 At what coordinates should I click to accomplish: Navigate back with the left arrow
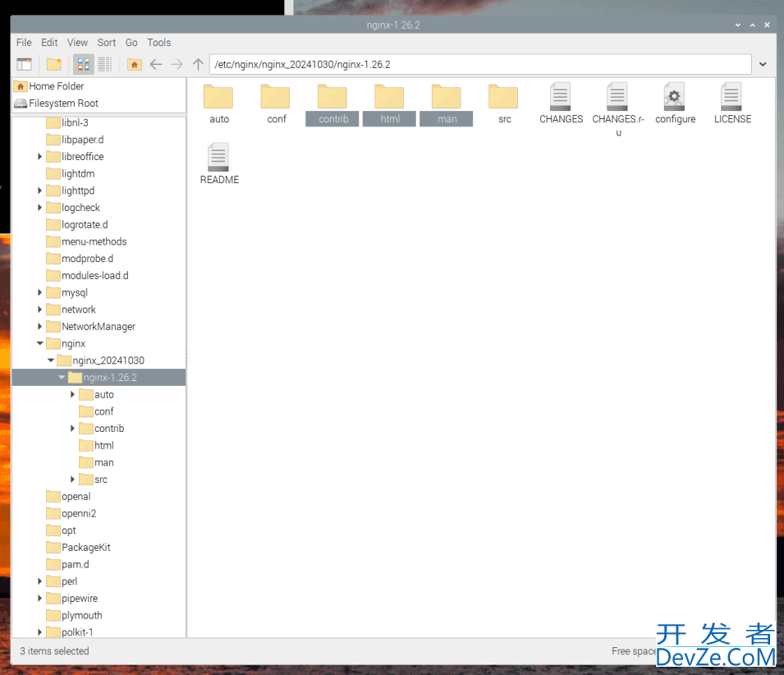[x=156, y=64]
